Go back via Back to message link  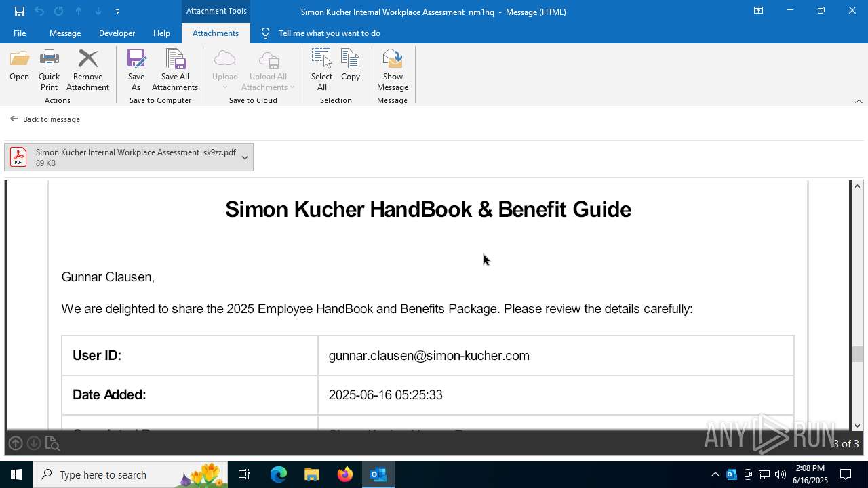click(x=45, y=119)
